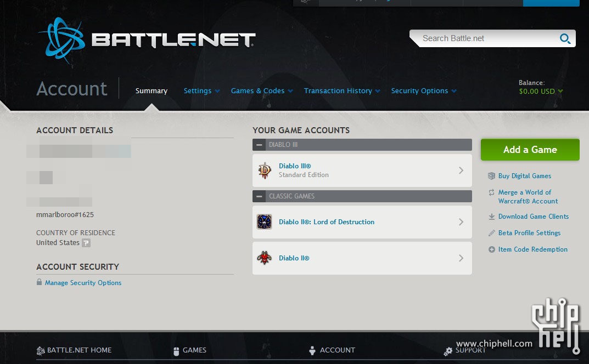Expand the Transaction History dropdown arrow
The height and width of the screenshot is (364, 589).
[378, 91]
